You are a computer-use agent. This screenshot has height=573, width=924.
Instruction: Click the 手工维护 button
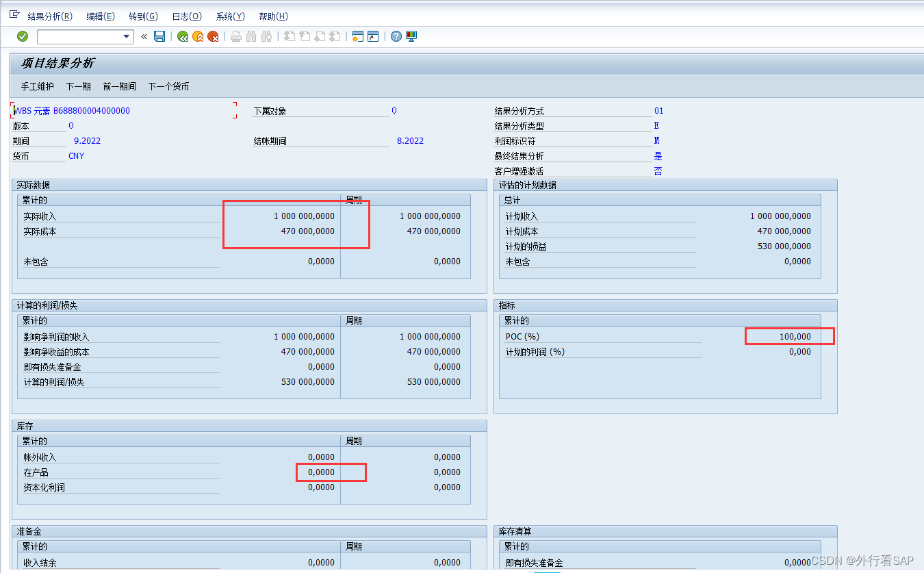pos(37,86)
